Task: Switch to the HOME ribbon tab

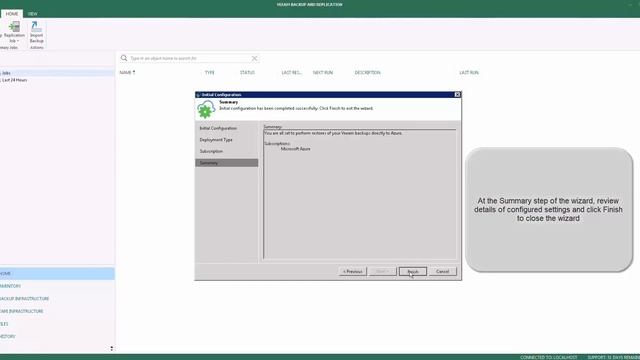Action: tap(11, 14)
